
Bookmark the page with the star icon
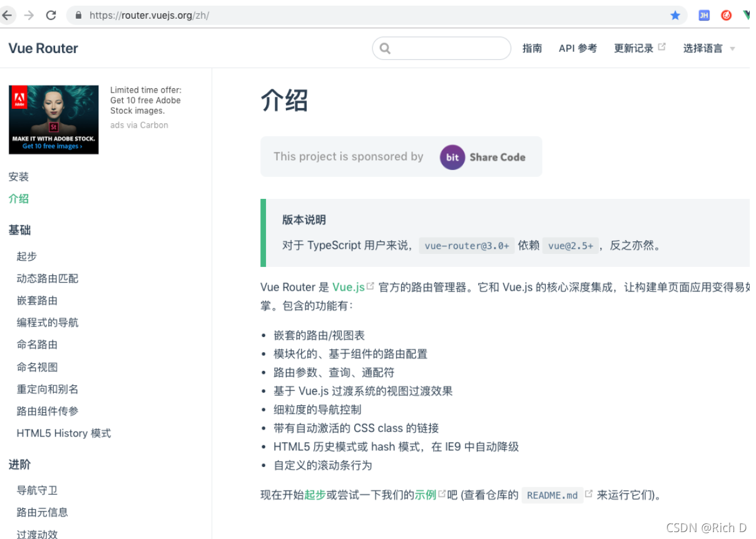(675, 14)
